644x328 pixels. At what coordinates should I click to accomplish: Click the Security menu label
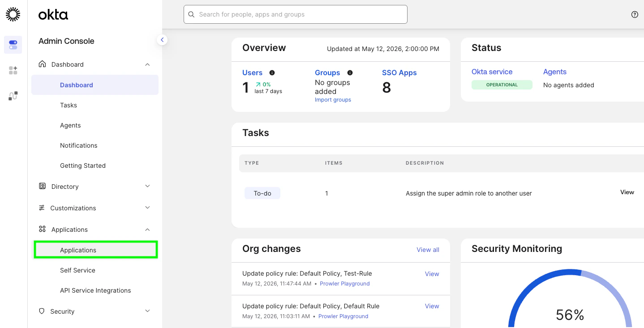coord(62,311)
